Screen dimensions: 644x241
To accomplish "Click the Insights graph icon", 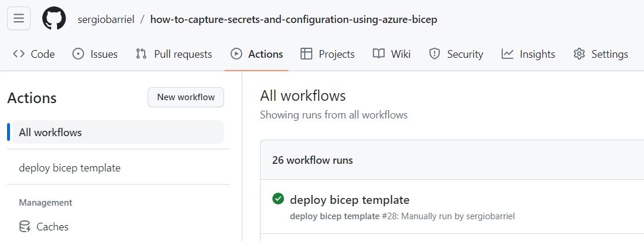I will (x=507, y=54).
